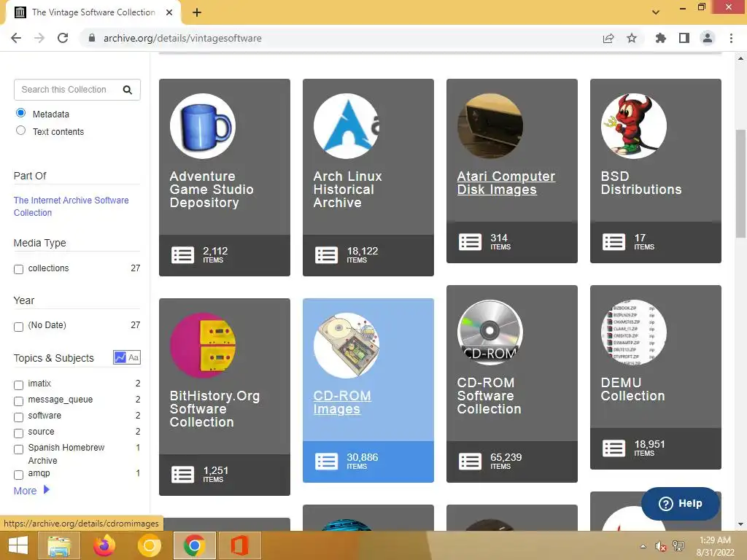Check the amqp topic checkbox
This screenshot has height=560, width=747.
pyautogui.click(x=18, y=475)
